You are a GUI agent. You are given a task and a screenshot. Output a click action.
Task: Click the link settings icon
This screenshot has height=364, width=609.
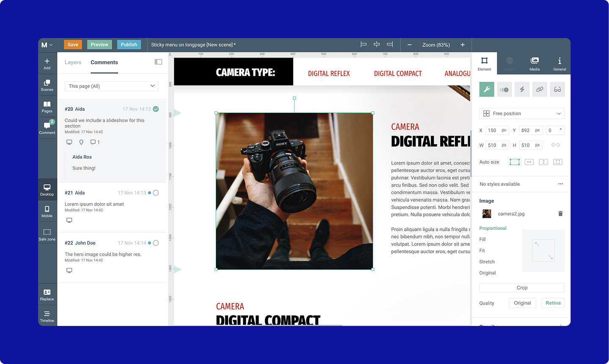point(540,89)
